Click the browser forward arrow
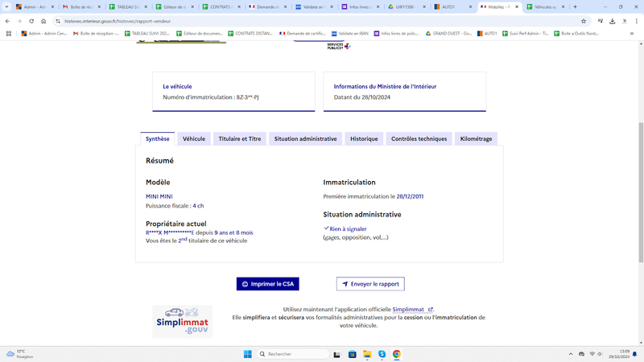 point(19,21)
